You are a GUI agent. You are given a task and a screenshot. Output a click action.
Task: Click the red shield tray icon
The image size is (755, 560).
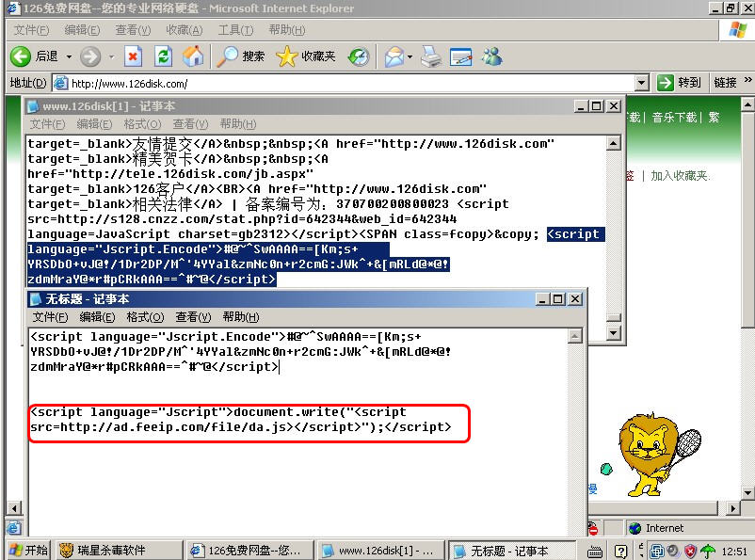click(x=690, y=551)
